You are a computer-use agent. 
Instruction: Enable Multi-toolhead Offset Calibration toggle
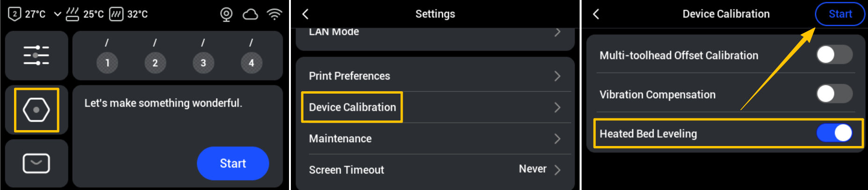tap(834, 55)
